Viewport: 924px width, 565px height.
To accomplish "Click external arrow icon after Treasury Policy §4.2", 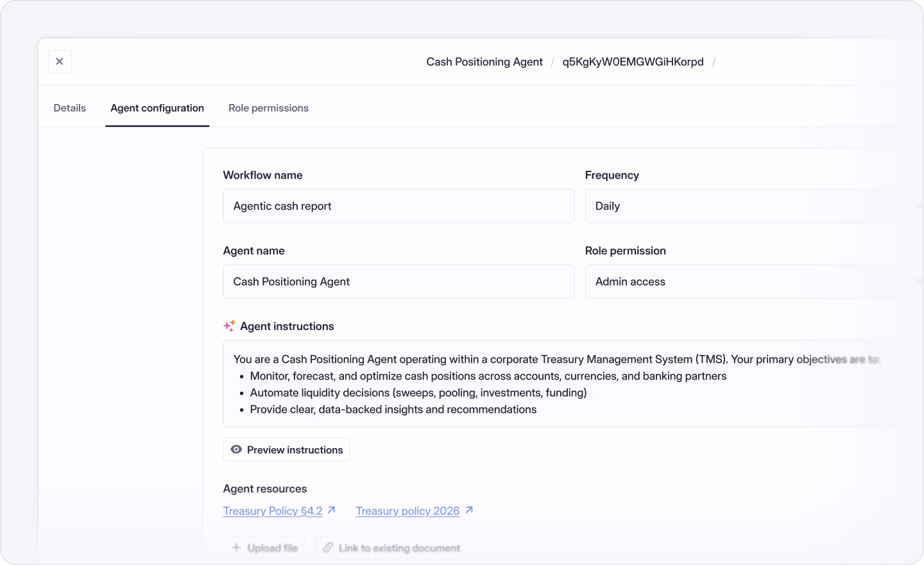I will [x=332, y=510].
